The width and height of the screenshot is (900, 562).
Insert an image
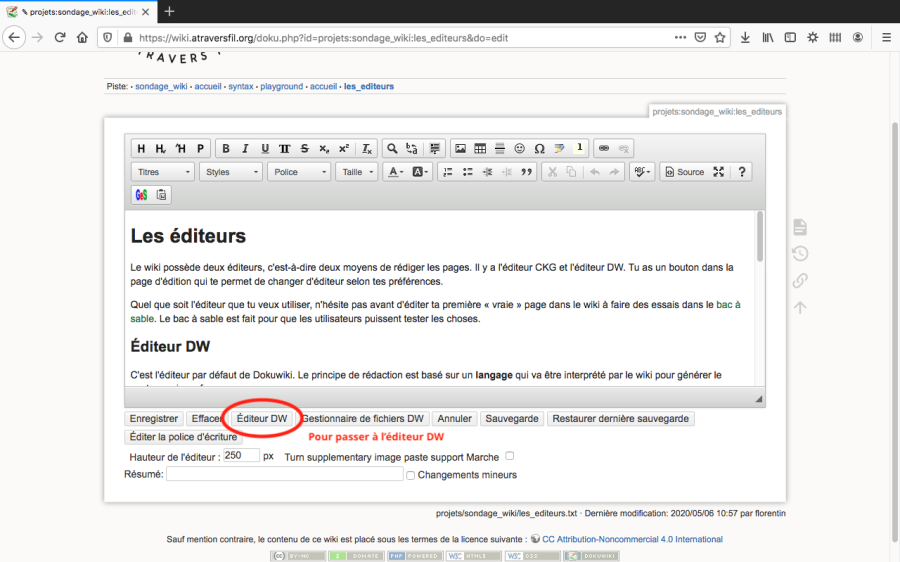tap(460, 149)
